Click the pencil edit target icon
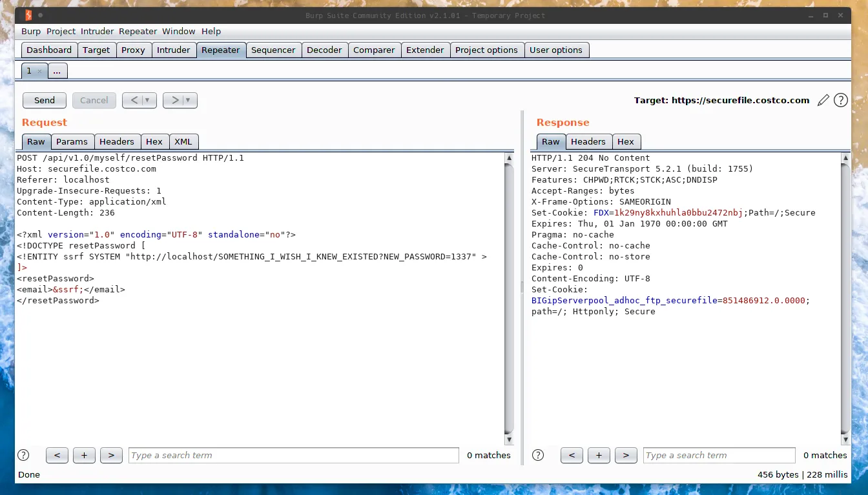The image size is (868, 495). pos(823,100)
